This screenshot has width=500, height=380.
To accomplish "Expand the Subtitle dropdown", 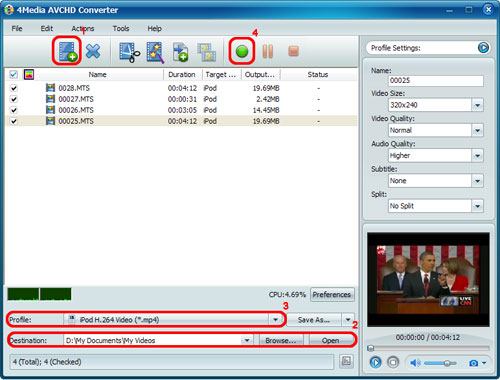I will tap(477, 181).
